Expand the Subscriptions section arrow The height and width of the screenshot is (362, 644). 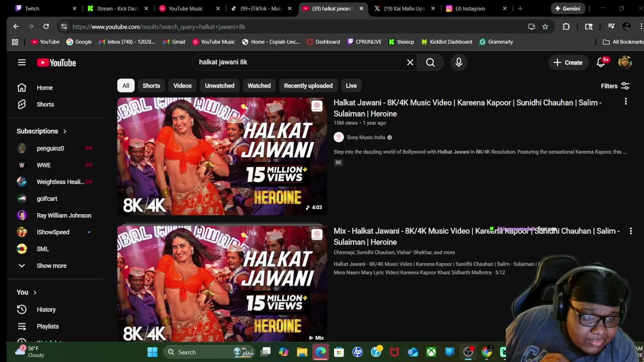click(x=64, y=131)
